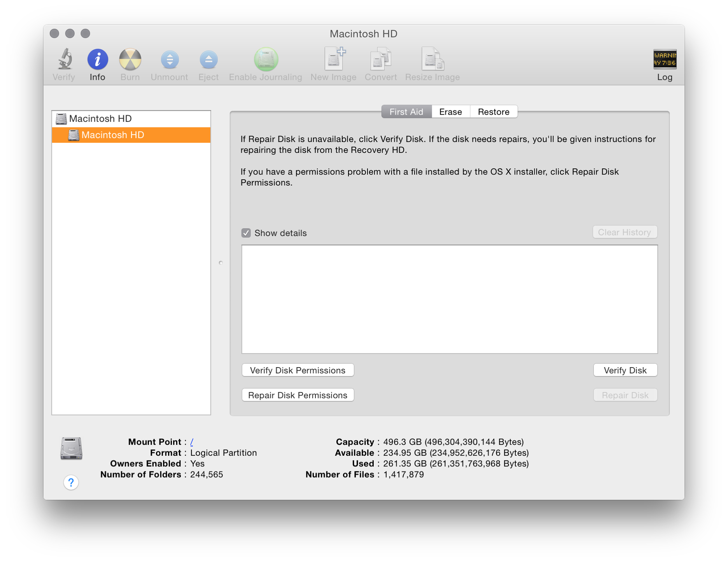728x562 pixels.
Task: Click the hard drive icon beside Mount Point
Action: [x=71, y=448]
